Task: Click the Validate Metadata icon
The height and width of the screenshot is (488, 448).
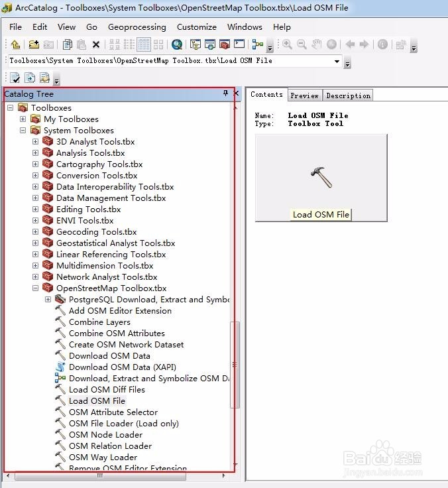Action: pos(15,78)
